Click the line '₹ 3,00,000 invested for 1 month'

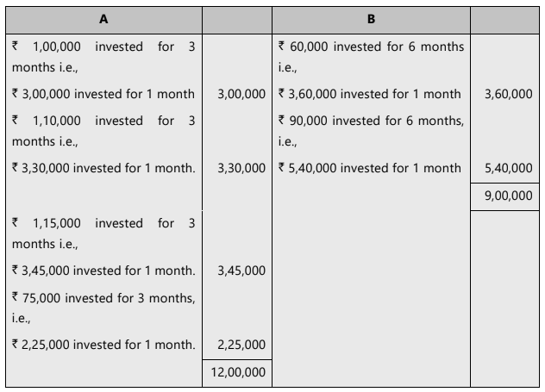pyautogui.click(x=103, y=93)
